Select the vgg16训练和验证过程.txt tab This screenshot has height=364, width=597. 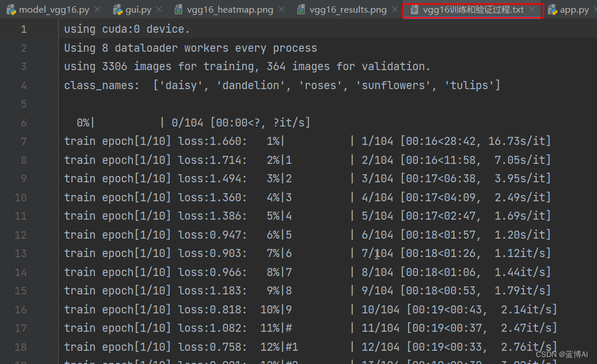pyautogui.click(x=473, y=10)
